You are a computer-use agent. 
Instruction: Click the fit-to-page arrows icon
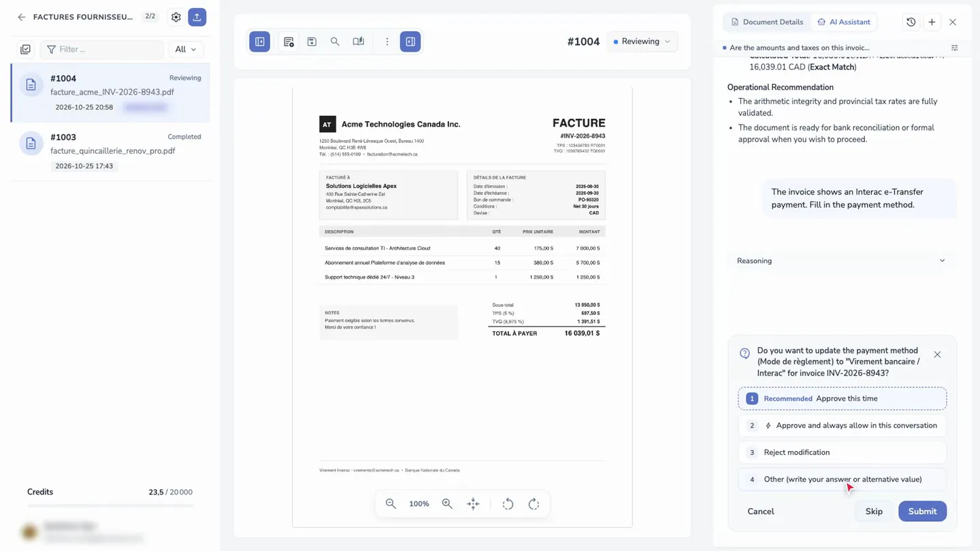pyautogui.click(x=473, y=504)
